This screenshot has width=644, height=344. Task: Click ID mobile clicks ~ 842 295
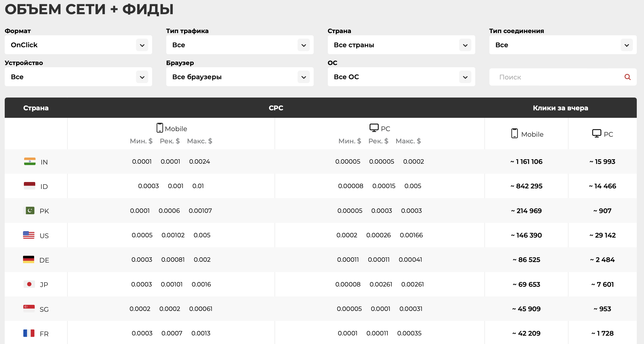point(526,186)
